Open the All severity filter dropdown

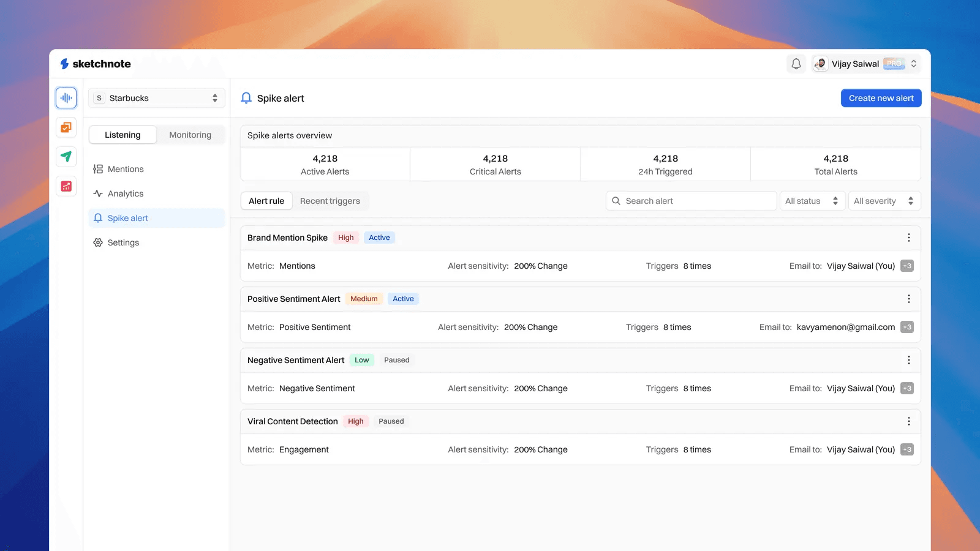pos(884,201)
